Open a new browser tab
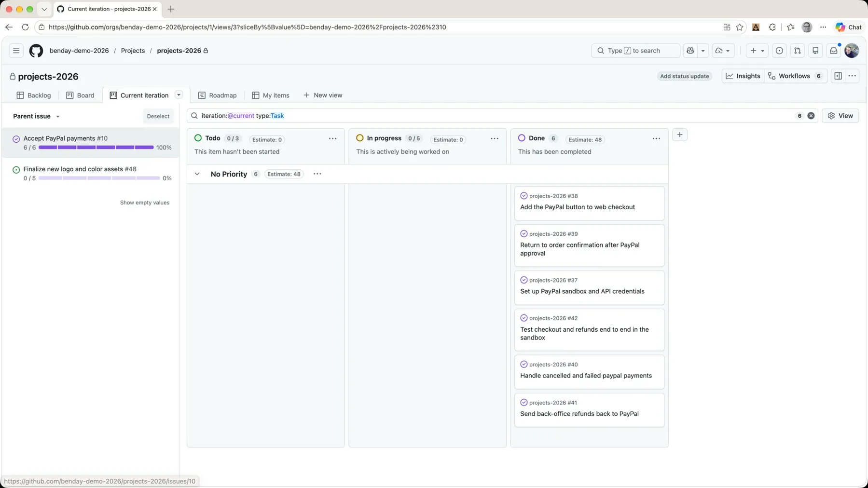This screenshot has height=488, width=868. (171, 9)
